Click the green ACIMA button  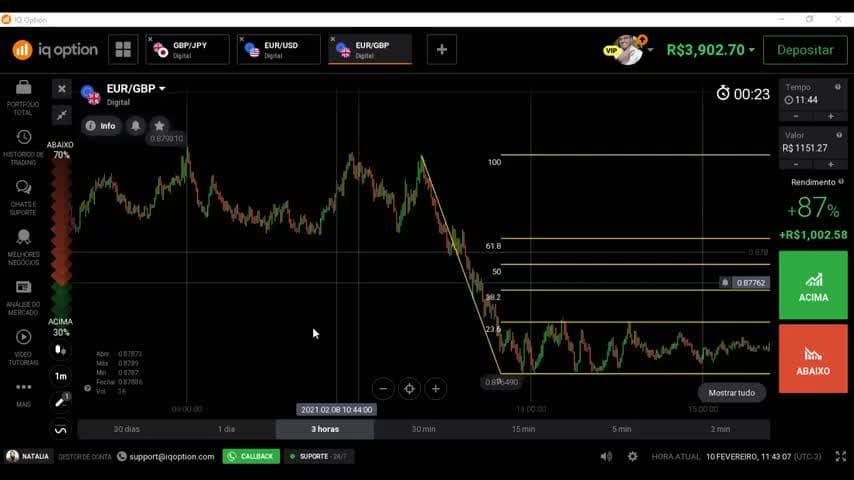tap(813, 285)
